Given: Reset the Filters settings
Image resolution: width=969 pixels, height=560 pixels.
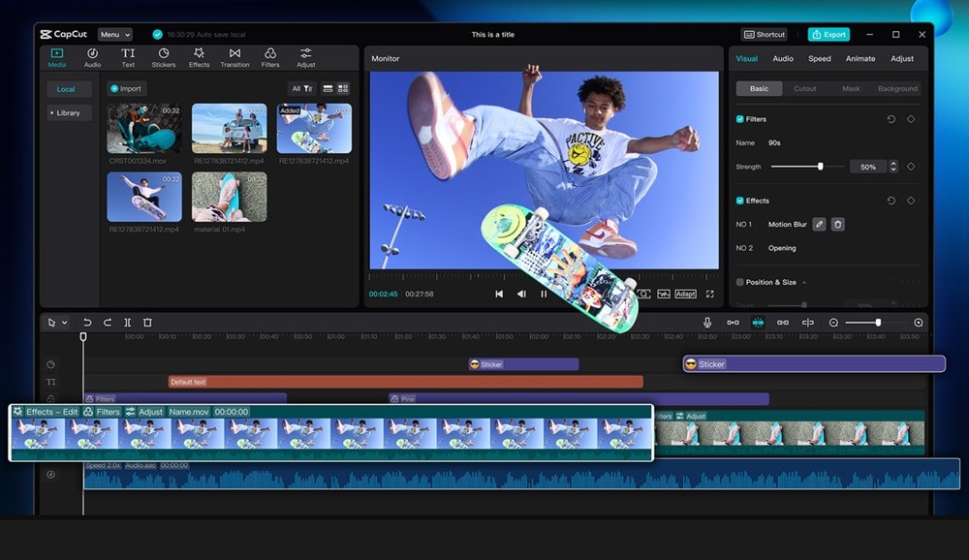Looking at the screenshot, I should (x=891, y=119).
